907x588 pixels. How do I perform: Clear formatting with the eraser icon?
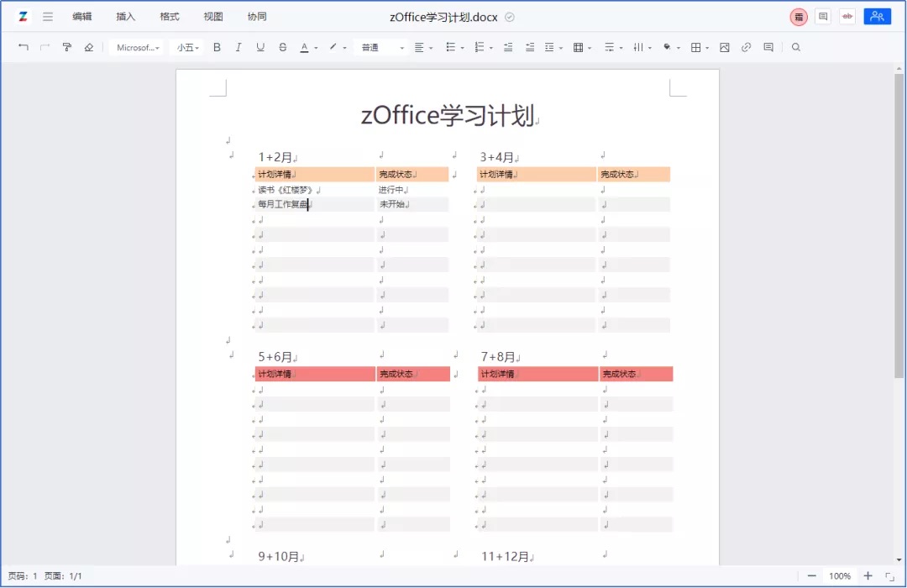coord(88,47)
